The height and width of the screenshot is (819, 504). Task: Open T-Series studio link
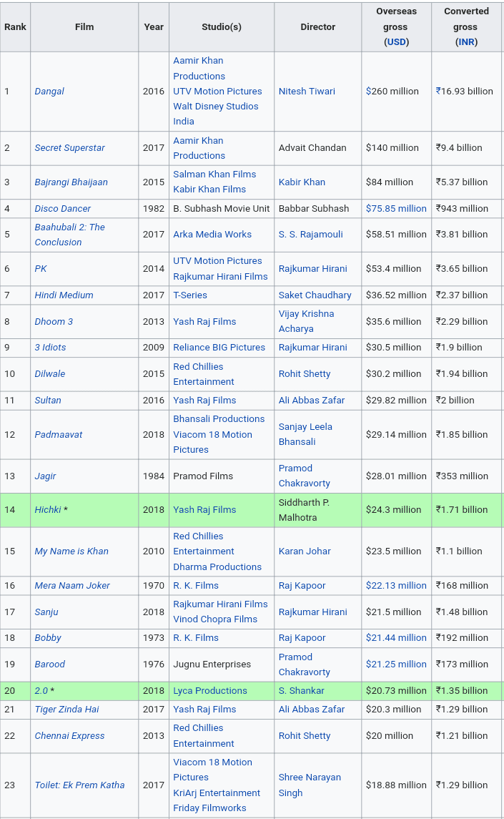click(x=190, y=295)
